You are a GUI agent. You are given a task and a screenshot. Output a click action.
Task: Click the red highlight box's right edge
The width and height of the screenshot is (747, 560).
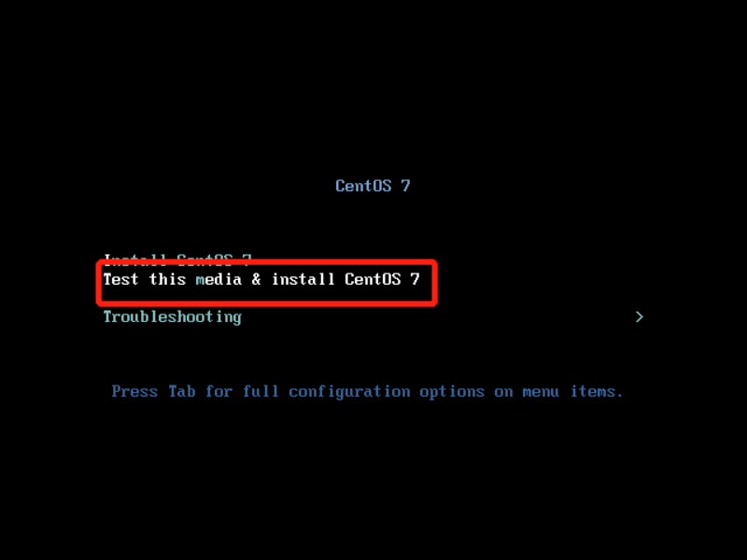tap(435, 283)
